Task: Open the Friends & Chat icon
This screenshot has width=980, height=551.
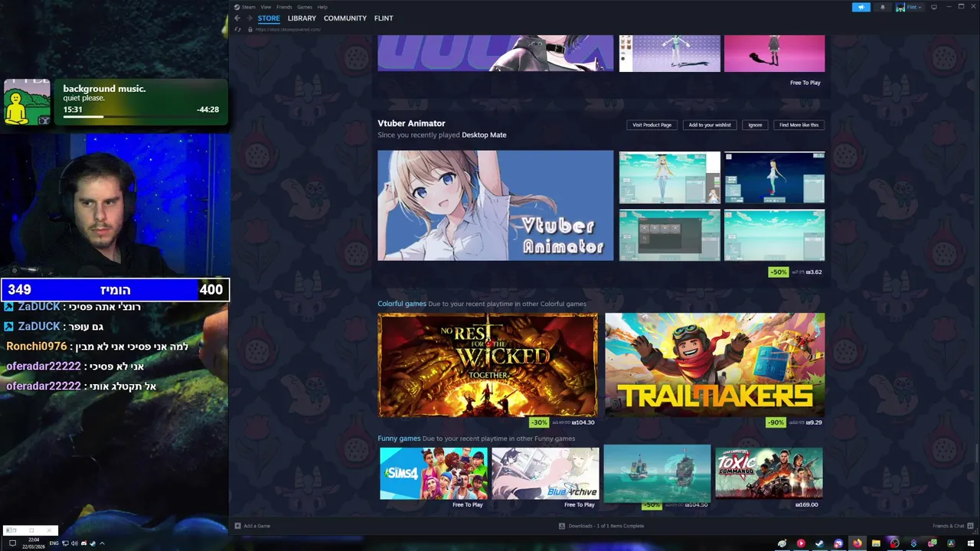Action: point(970,526)
